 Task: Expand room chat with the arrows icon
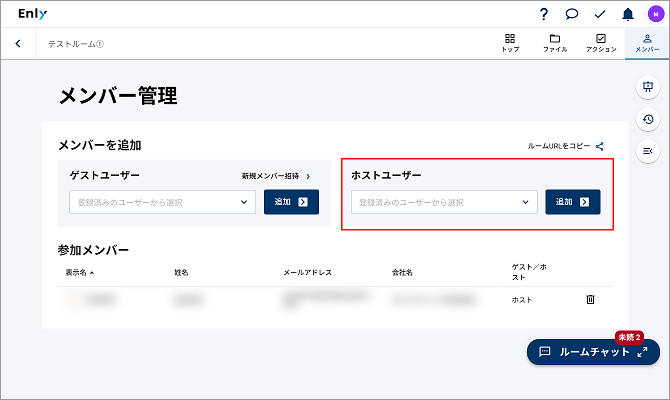[x=642, y=352]
